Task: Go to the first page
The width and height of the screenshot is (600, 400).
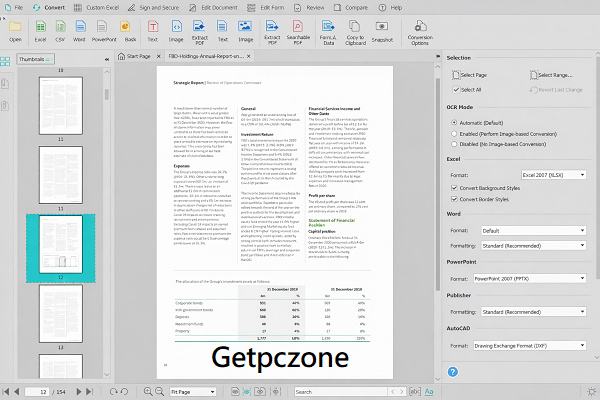Action: pos(6,392)
